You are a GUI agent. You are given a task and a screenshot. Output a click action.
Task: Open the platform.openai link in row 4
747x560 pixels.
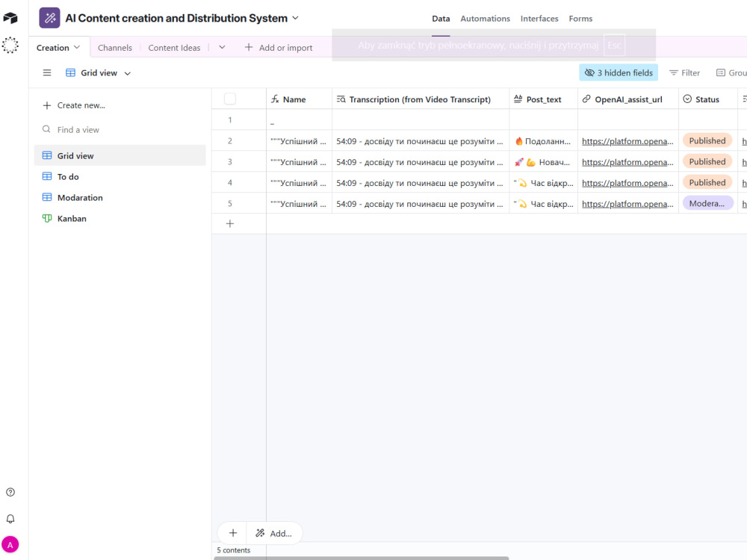(627, 184)
